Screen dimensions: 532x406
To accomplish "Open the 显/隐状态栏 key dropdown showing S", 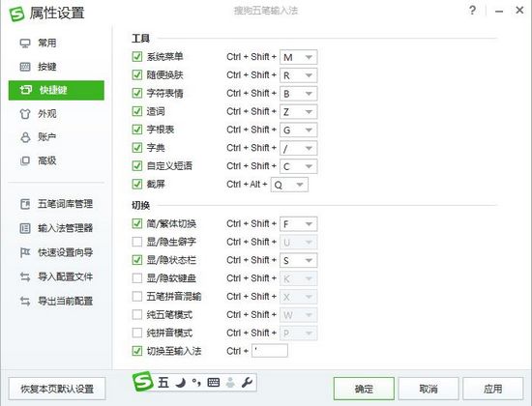I will point(299,260).
